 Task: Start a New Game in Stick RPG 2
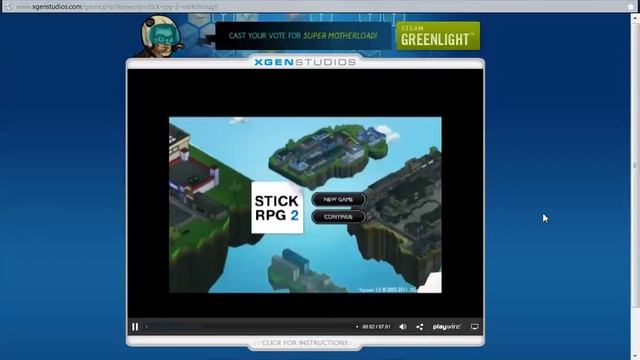tap(338, 200)
